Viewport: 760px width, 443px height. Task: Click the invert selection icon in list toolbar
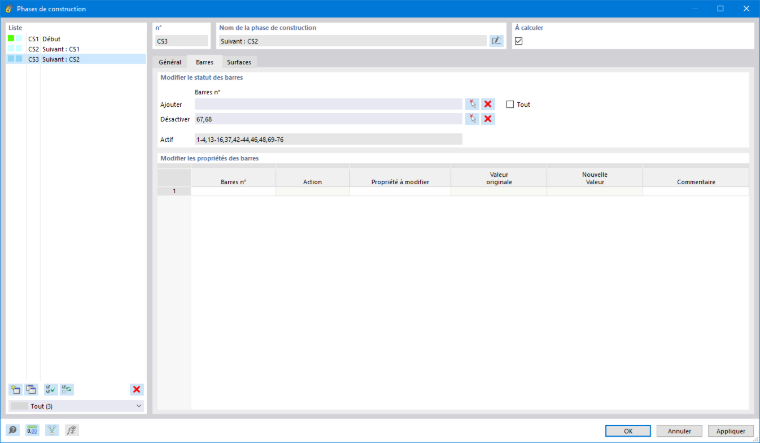tap(67, 389)
